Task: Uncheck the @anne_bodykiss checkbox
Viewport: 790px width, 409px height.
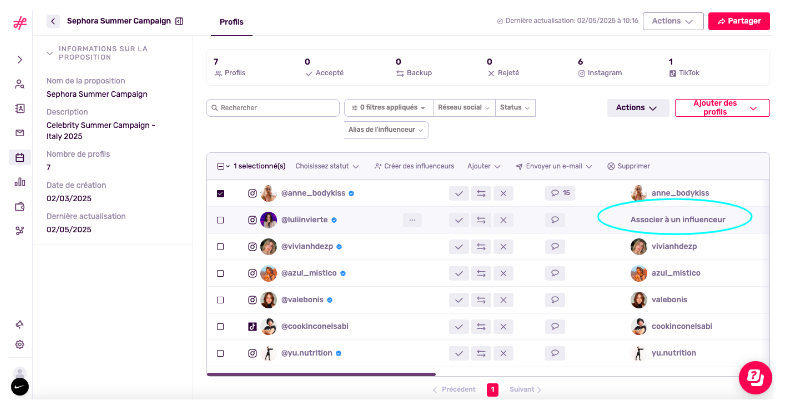Action: click(x=220, y=193)
